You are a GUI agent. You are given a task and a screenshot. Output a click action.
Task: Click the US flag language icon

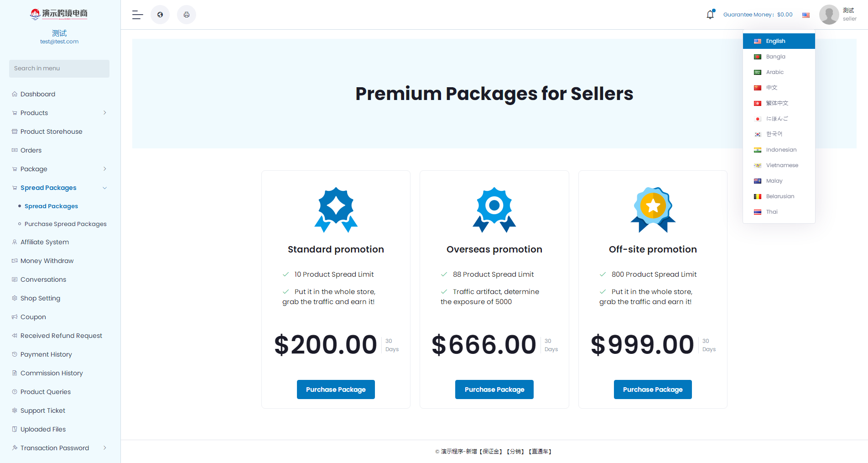[806, 15]
